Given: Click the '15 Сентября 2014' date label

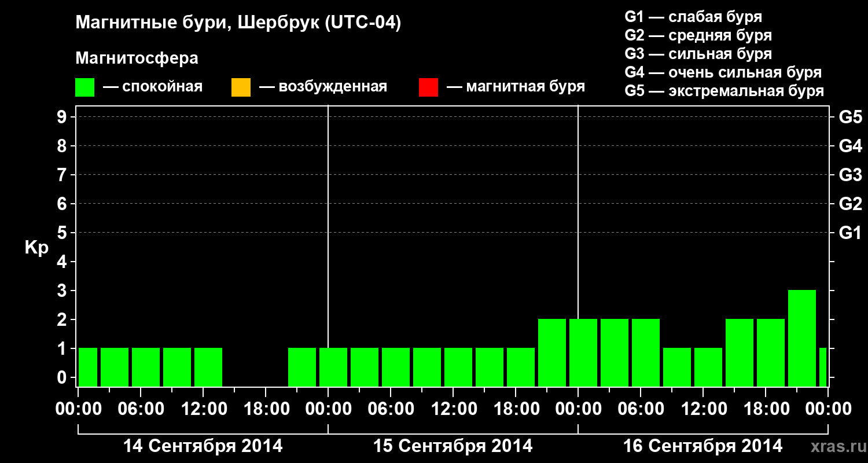Looking at the screenshot, I should pyautogui.click(x=453, y=446).
